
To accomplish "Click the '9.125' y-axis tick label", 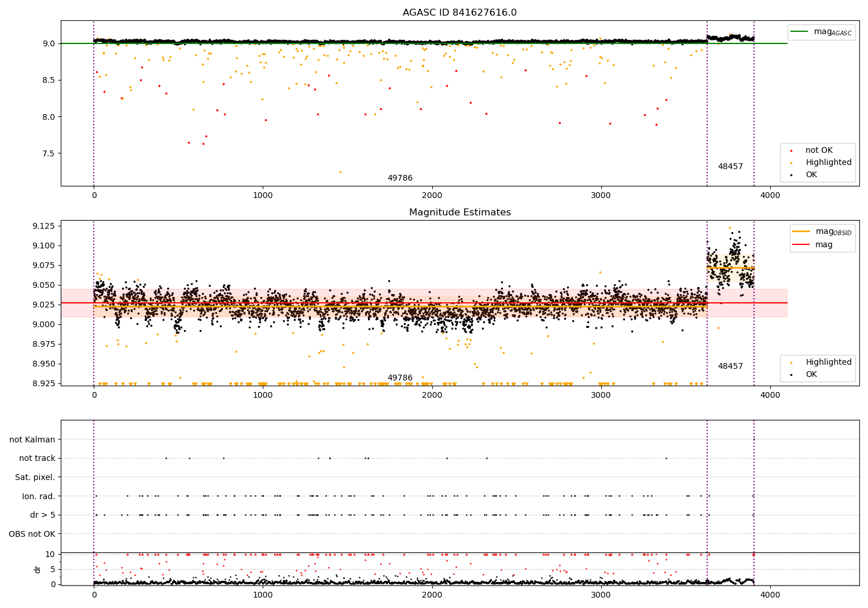I will (x=44, y=226).
